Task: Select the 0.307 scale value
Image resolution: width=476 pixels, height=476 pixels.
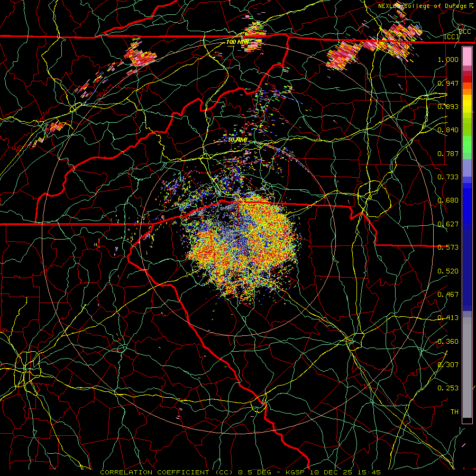Action: pos(448,364)
